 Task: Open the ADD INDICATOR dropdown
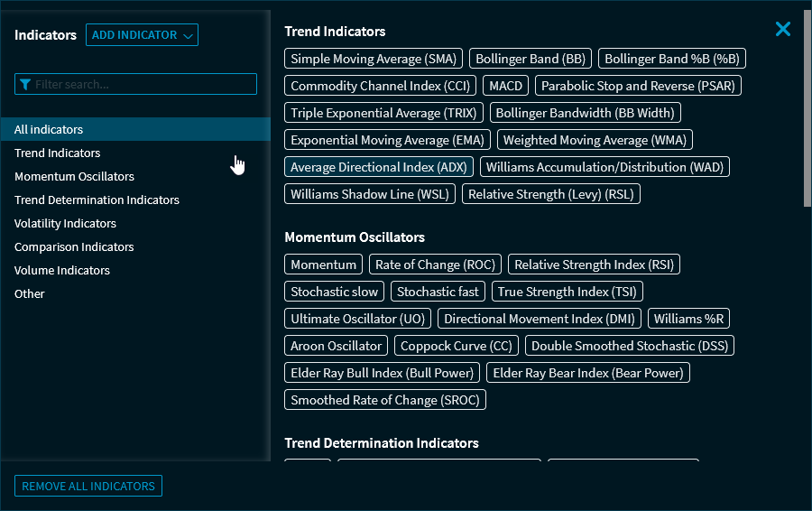(142, 35)
